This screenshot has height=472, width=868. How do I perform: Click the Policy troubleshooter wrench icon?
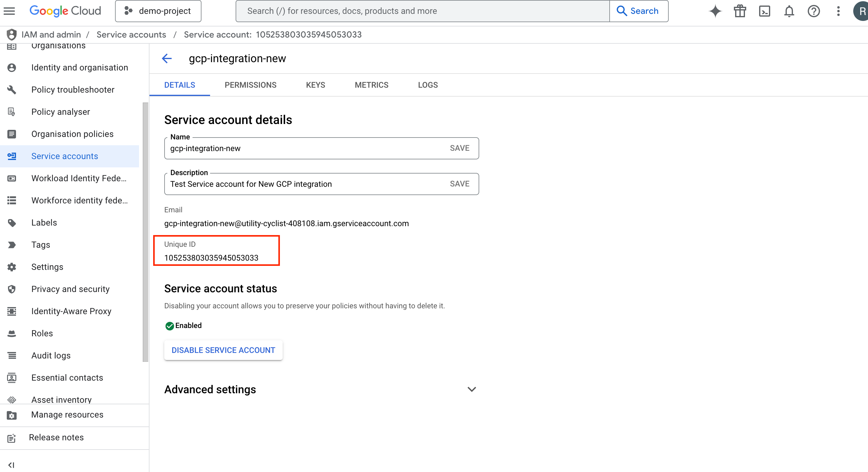pos(12,90)
